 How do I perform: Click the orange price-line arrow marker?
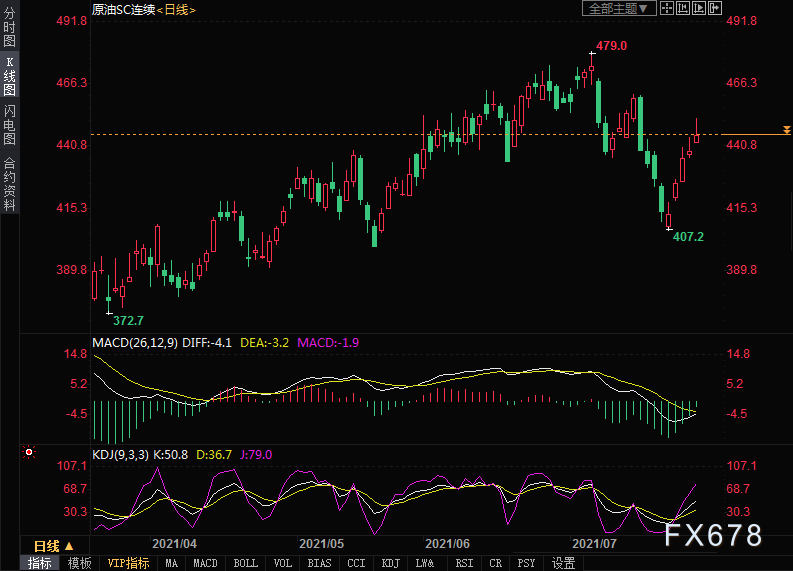tap(786, 130)
